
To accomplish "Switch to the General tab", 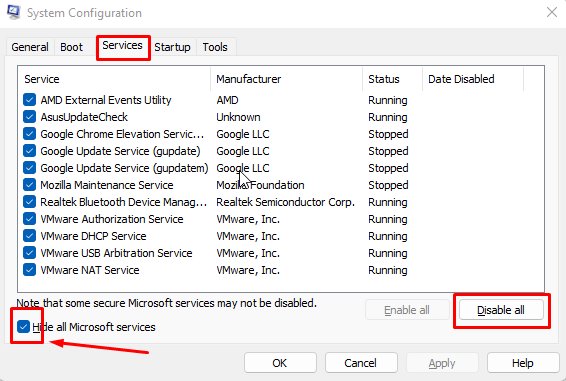I will point(30,47).
